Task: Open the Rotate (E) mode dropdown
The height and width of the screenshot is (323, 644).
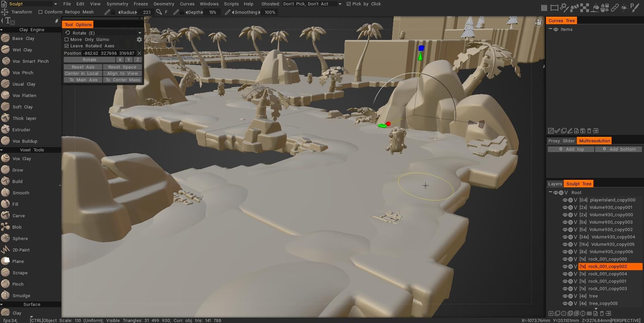Action: (x=140, y=33)
